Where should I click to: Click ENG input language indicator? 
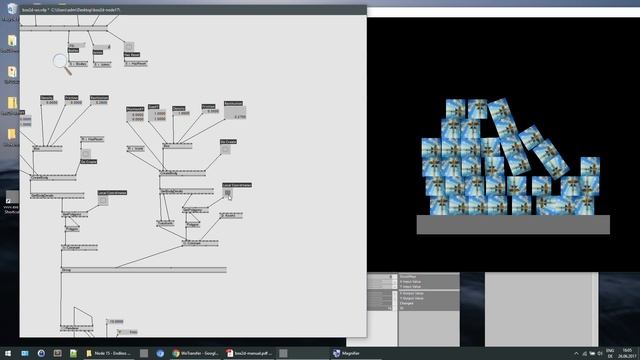(x=610, y=351)
